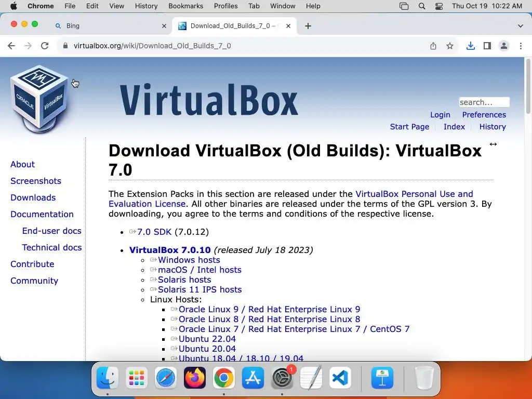This screenshot has width=532, height=399.
Task: Click the lock icon in the address bar
Action: (65, 46)
